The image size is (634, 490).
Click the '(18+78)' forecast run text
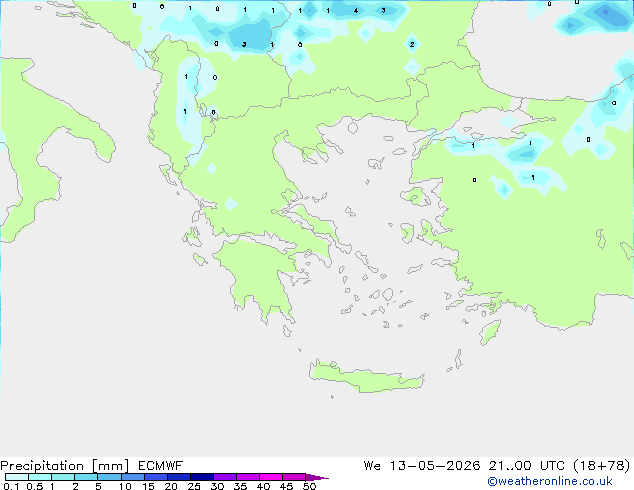602,466
